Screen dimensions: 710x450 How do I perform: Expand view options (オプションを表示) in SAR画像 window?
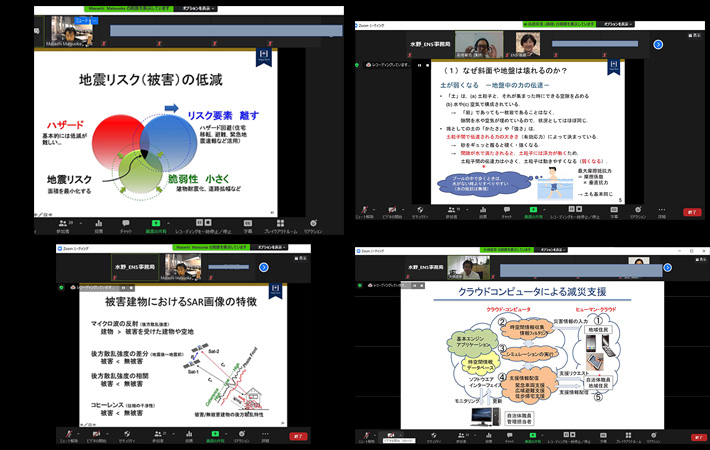coord(270,247)
